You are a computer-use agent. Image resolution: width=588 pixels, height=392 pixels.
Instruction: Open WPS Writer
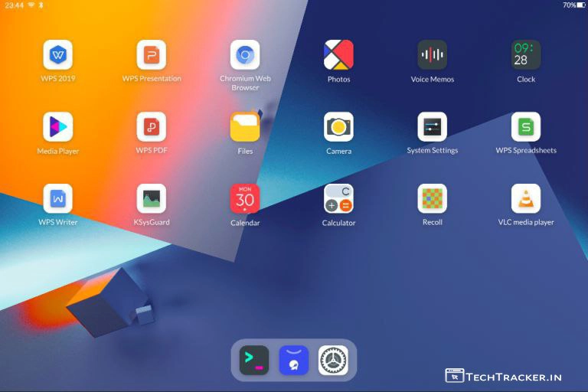click(x=57, y=199)
